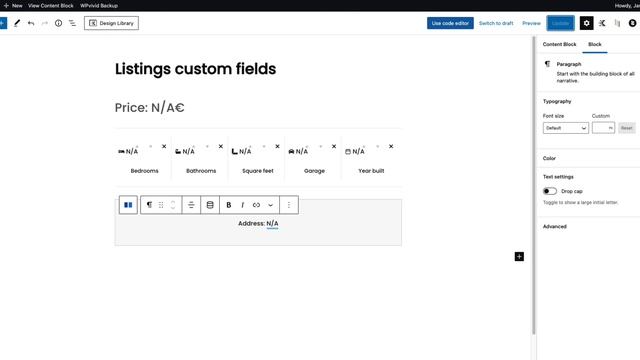640x360 pixels.
Task: Insert a link with link icon
Action: 256,205
